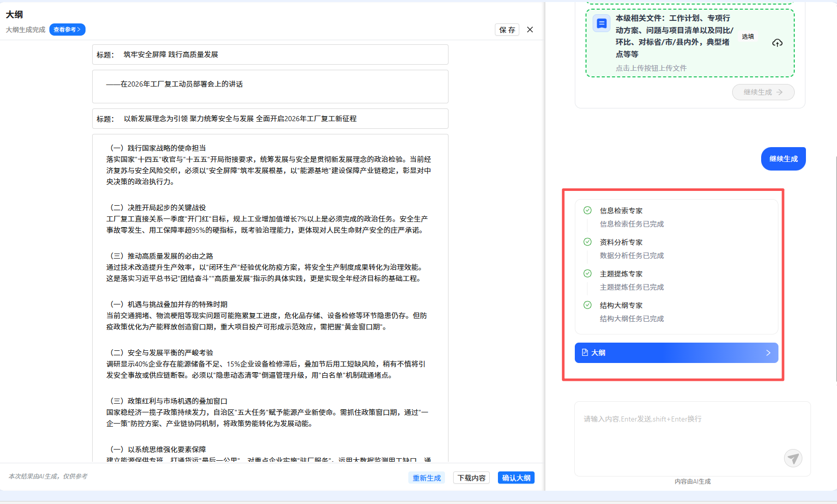Image resolution: width=837 pixels, height=504 pixels.
Task: Confirm the outline with 确认大纲
Action: click(516, 478)
